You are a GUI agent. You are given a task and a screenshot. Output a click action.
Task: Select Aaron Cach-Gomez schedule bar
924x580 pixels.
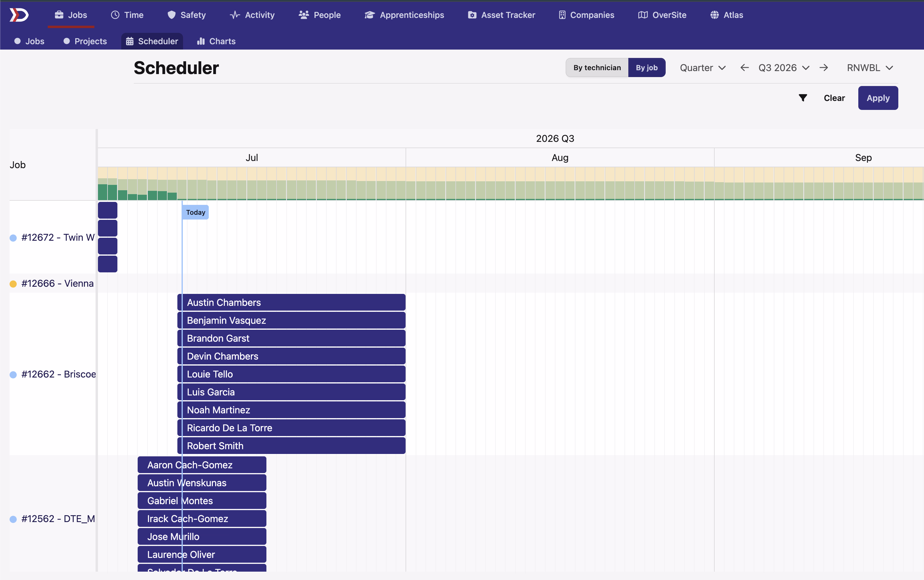202,465
